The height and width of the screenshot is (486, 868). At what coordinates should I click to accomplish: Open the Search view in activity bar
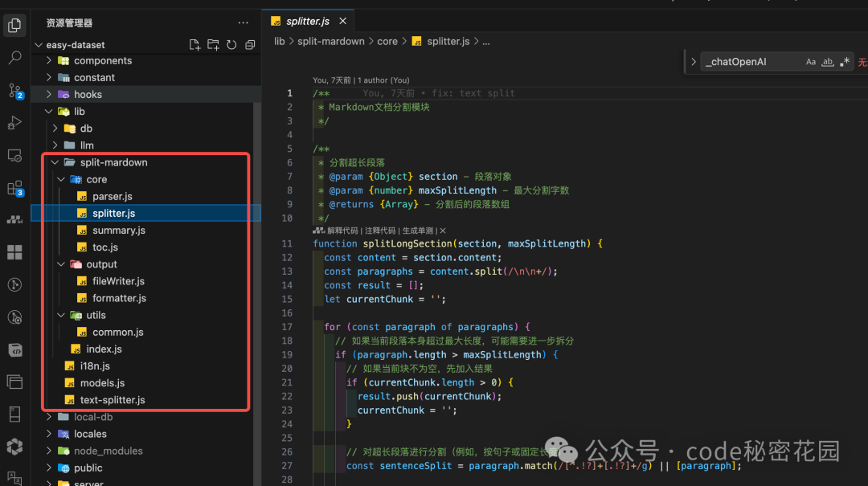(15, 58)
